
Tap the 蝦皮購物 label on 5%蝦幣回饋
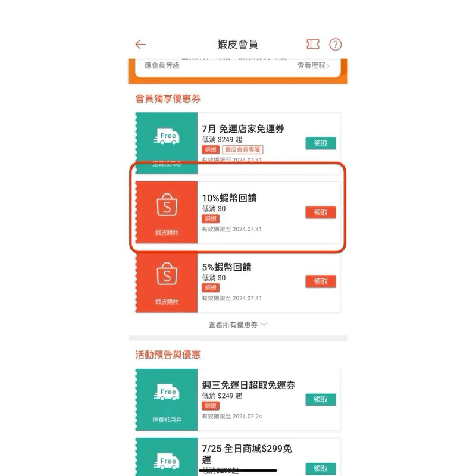click(167, 302)
